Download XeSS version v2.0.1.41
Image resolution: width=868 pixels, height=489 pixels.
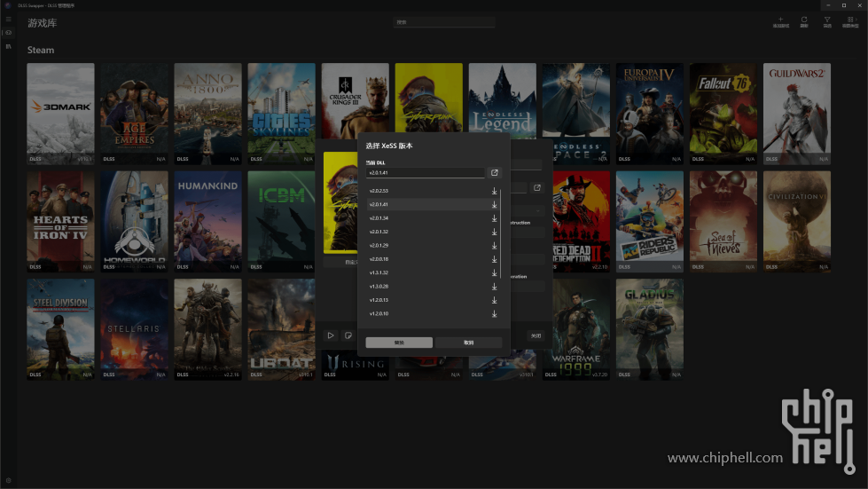(495, 205)
